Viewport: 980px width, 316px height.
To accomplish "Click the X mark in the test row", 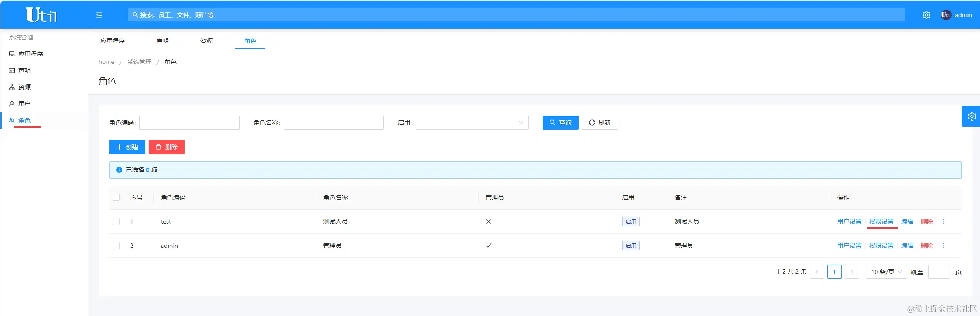I will 489,221.
